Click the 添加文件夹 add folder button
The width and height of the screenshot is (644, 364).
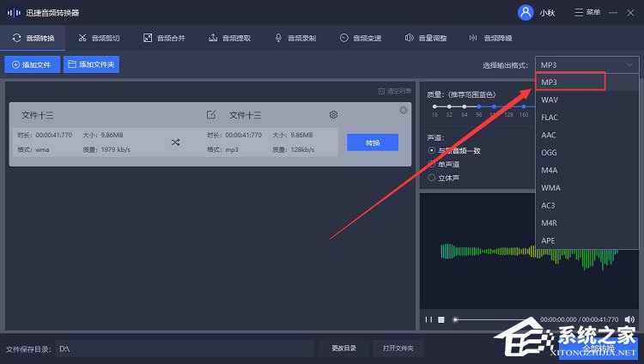[x=91, y=64]
